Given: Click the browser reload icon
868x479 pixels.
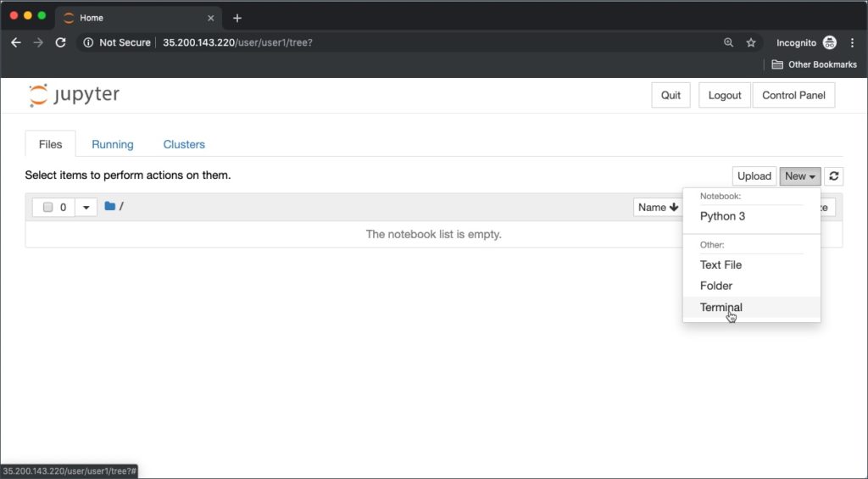Looking at the screenshot, I should click(x=60, y=42).
